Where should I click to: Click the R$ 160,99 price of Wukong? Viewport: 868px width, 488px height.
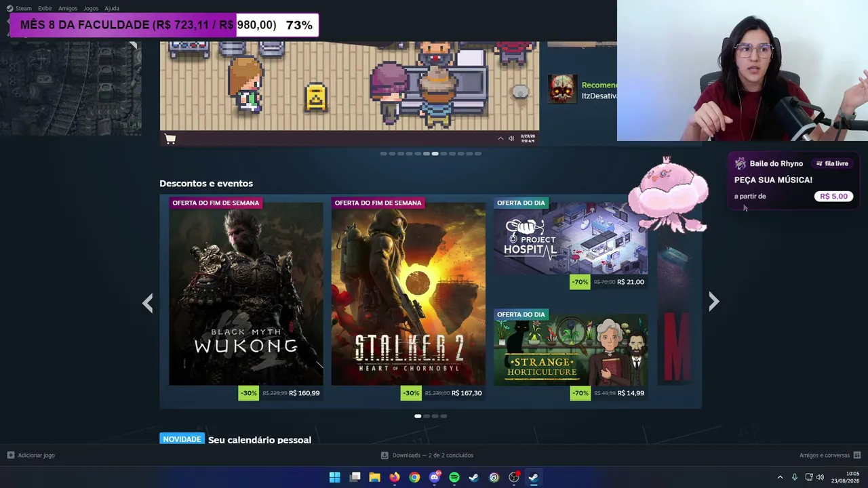[304, 393]
